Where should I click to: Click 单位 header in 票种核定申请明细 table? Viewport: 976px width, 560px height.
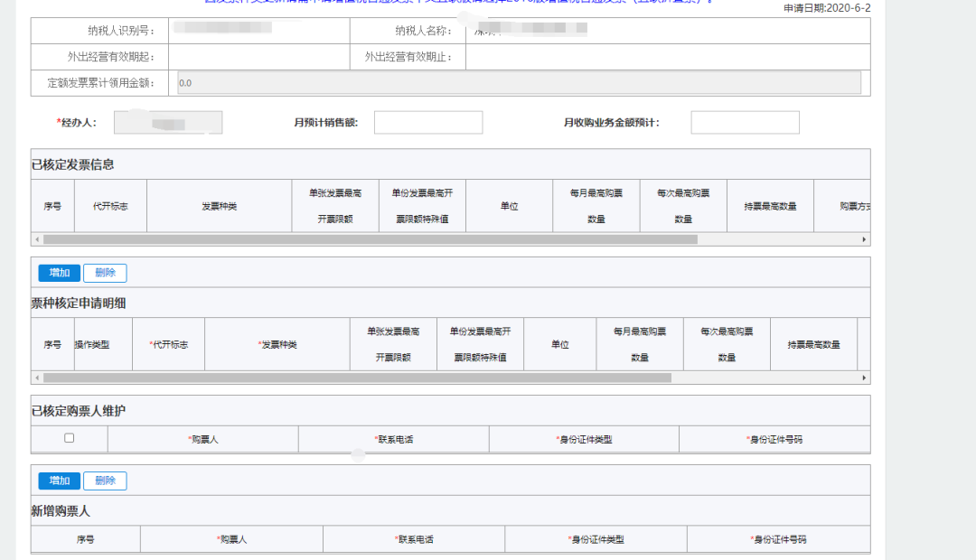pyautogui.click(x=559, y=344)
